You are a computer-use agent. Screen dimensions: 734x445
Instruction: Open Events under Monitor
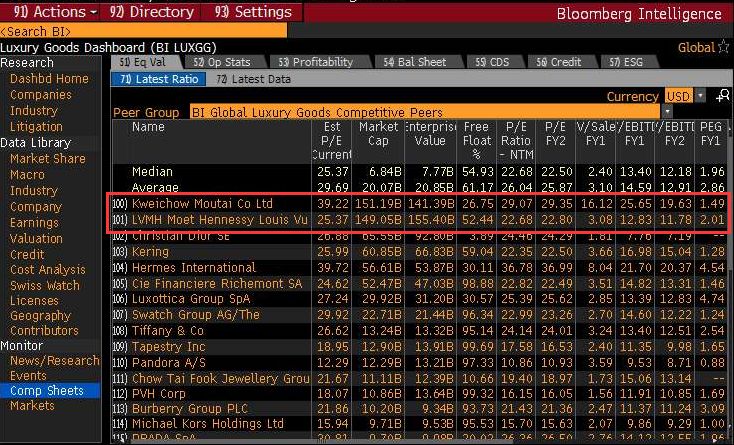(28, 376)
